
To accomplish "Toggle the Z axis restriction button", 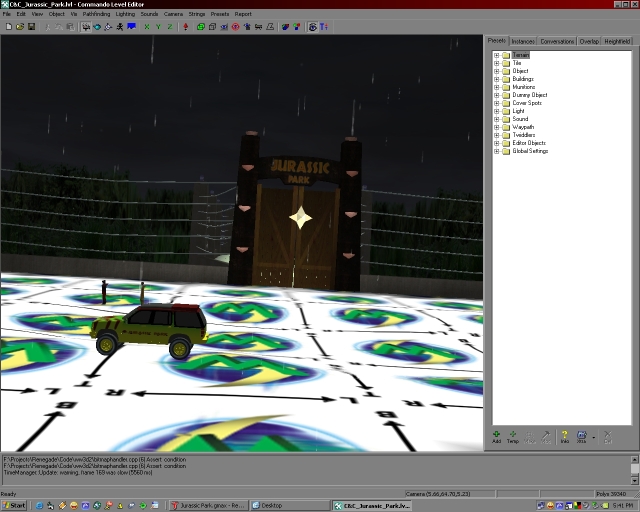I will 170,27.
